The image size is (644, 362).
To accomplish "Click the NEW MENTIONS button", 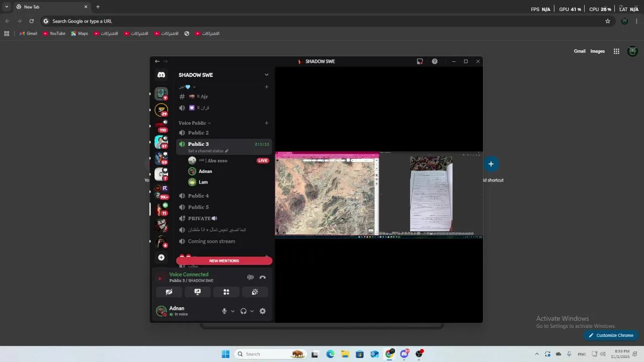I will point(224,261).
